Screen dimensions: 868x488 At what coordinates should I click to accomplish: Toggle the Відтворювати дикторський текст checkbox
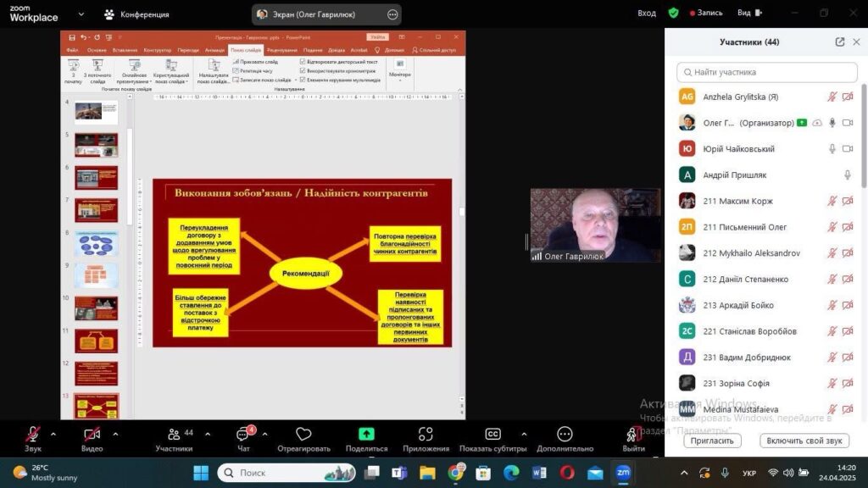[x=303, y=62]
